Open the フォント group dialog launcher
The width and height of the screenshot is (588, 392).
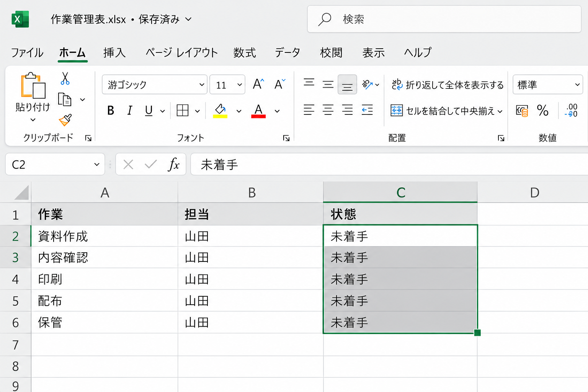coord(286,138)
